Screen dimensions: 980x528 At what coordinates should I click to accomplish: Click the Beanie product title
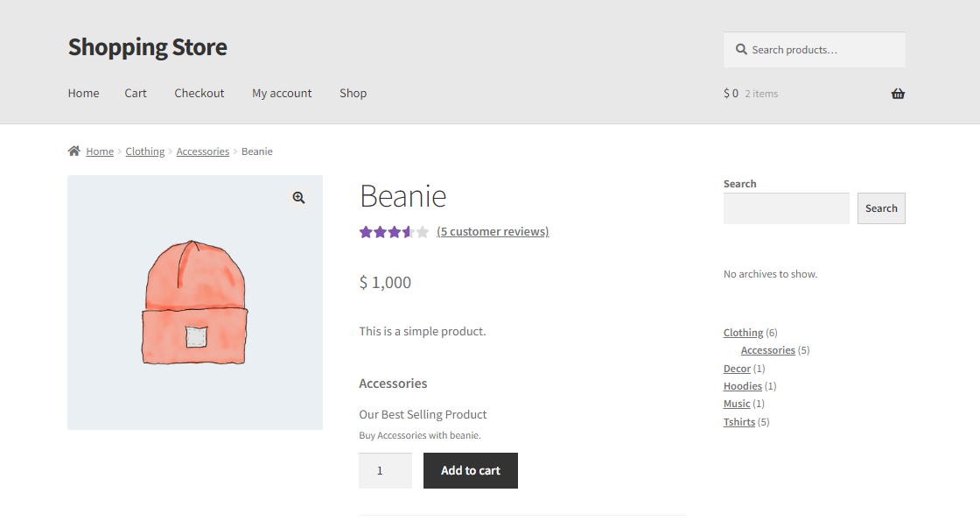[403, 196]
